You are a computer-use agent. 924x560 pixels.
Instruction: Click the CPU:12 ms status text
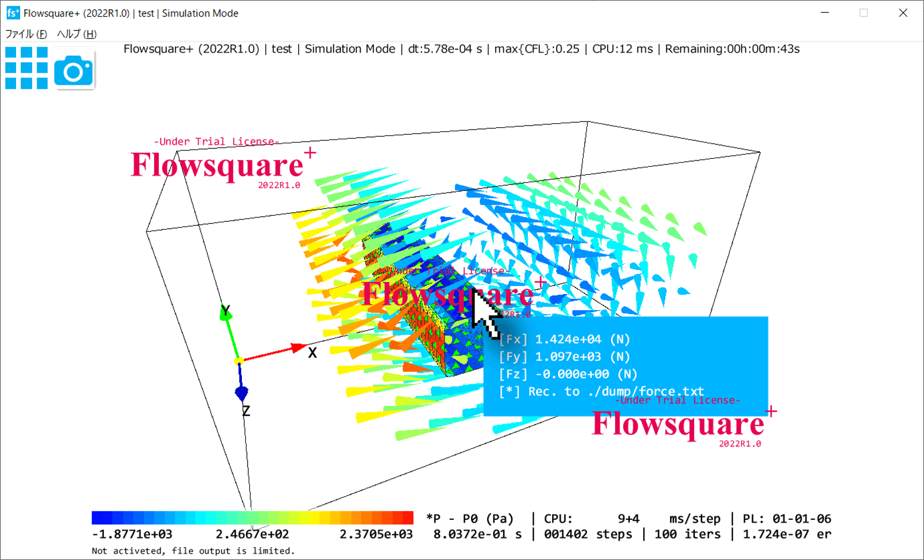622,49
